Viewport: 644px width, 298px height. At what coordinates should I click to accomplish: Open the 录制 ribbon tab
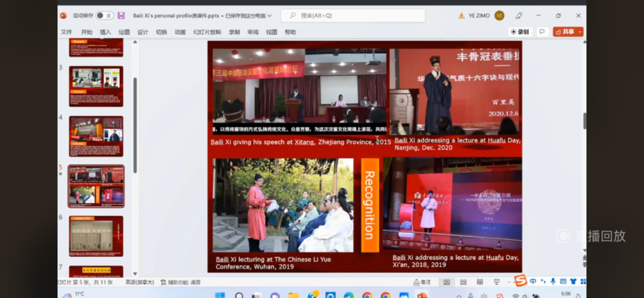(234, 32)
